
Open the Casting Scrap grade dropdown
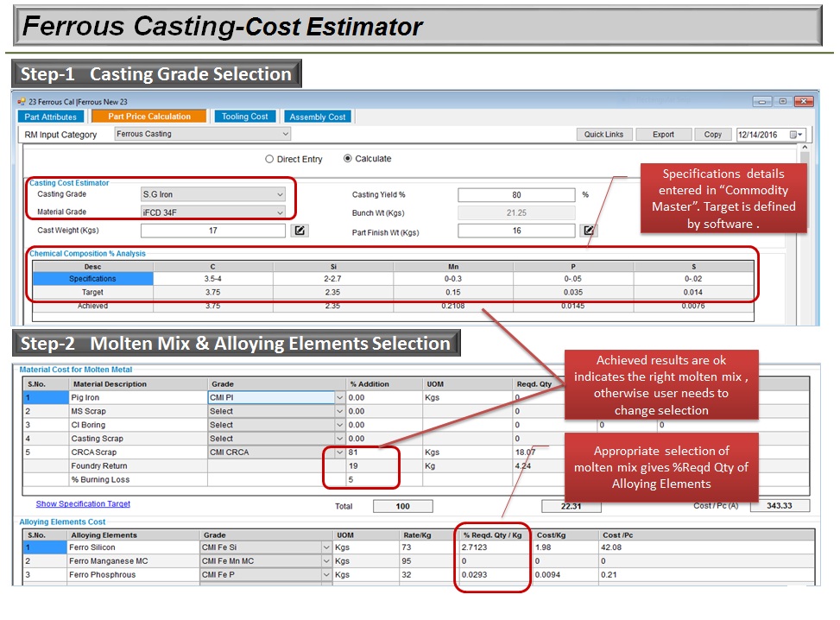(339, 439)
